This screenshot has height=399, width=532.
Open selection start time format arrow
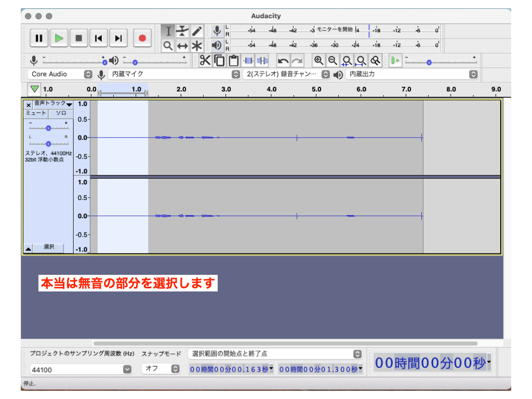click(x=271, y=368)
